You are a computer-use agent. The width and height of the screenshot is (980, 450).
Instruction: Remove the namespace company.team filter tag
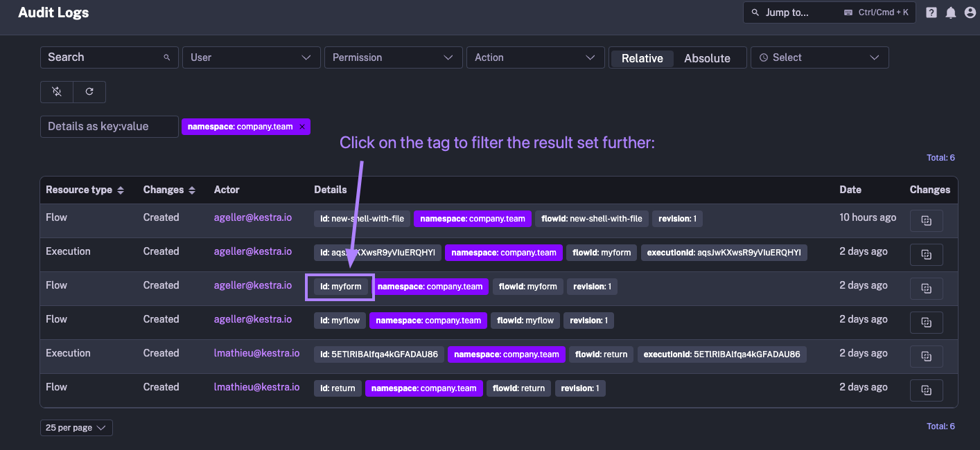click(x=302, y=127)
